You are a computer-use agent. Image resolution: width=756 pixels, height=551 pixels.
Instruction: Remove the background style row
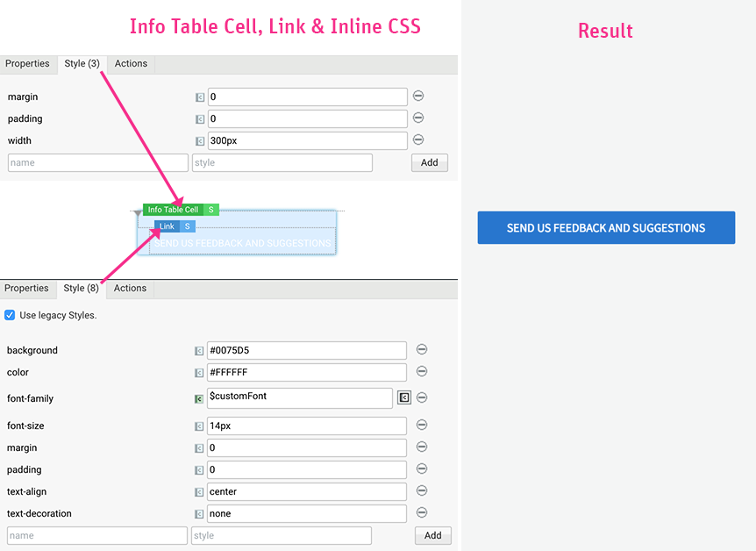(x=422, y=350)
